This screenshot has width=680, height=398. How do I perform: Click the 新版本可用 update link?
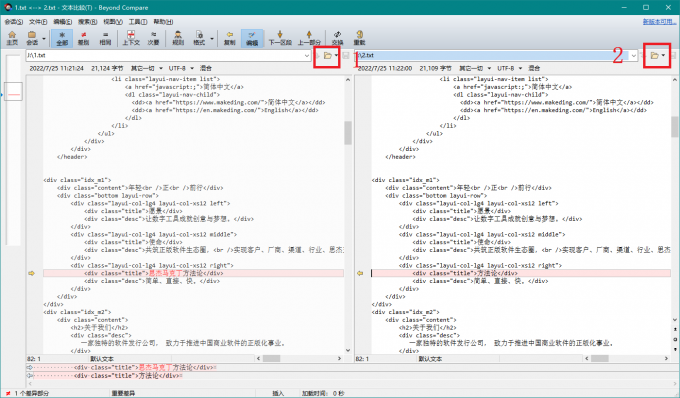[x=659, y=22]
